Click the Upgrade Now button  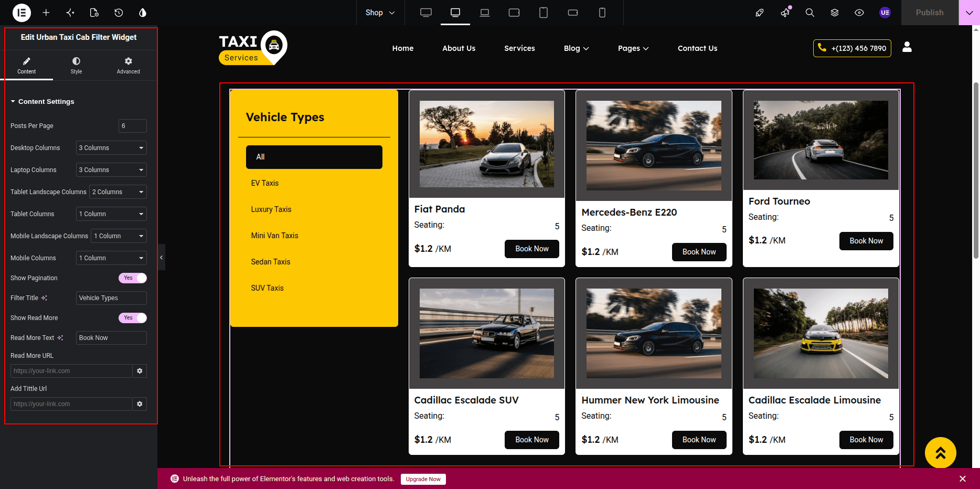[x=423, y=479]
